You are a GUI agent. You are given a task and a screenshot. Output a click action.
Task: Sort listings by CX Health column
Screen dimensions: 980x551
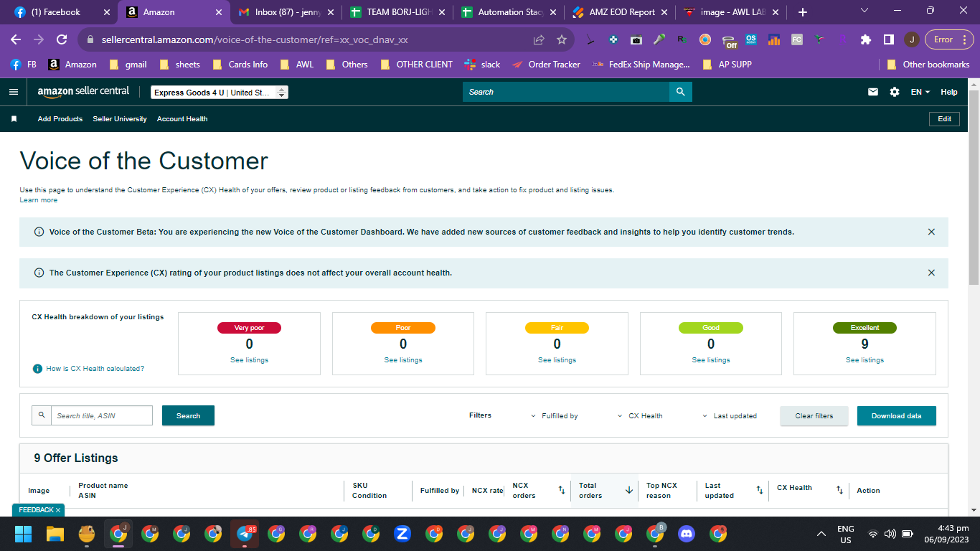(x=839, y=490)
